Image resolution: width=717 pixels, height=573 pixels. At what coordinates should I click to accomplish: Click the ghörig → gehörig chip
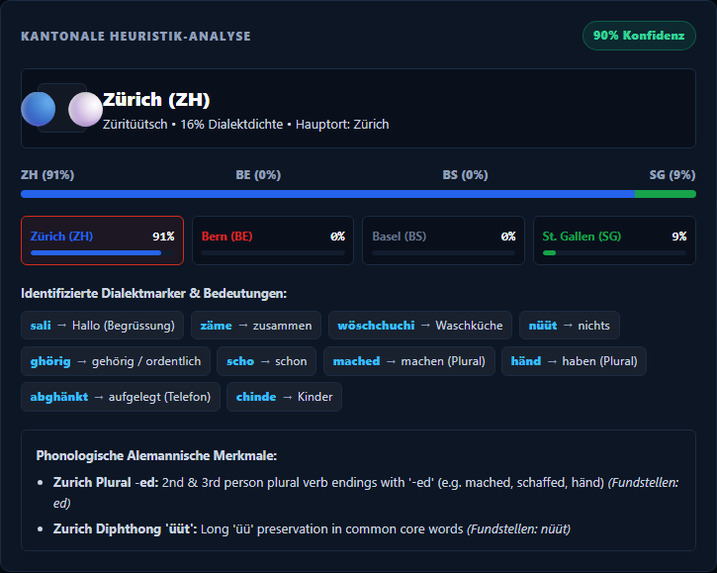pos(116,361)
